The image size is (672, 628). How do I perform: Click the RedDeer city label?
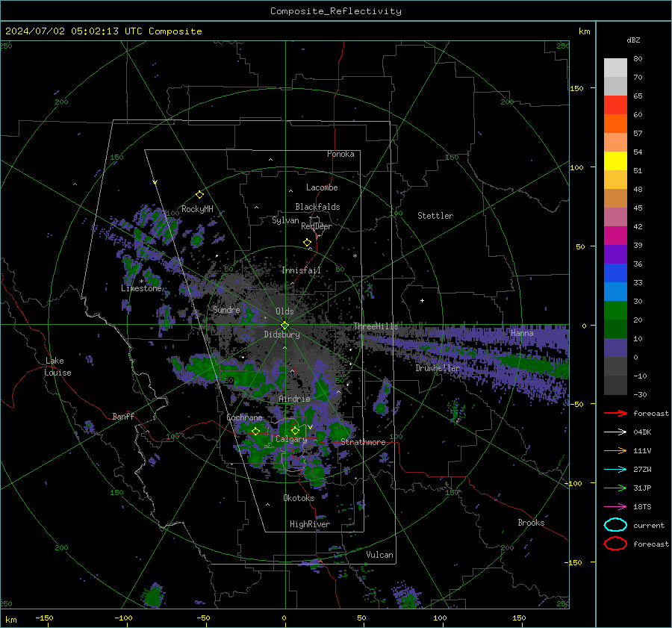click(x=317, y=226)
